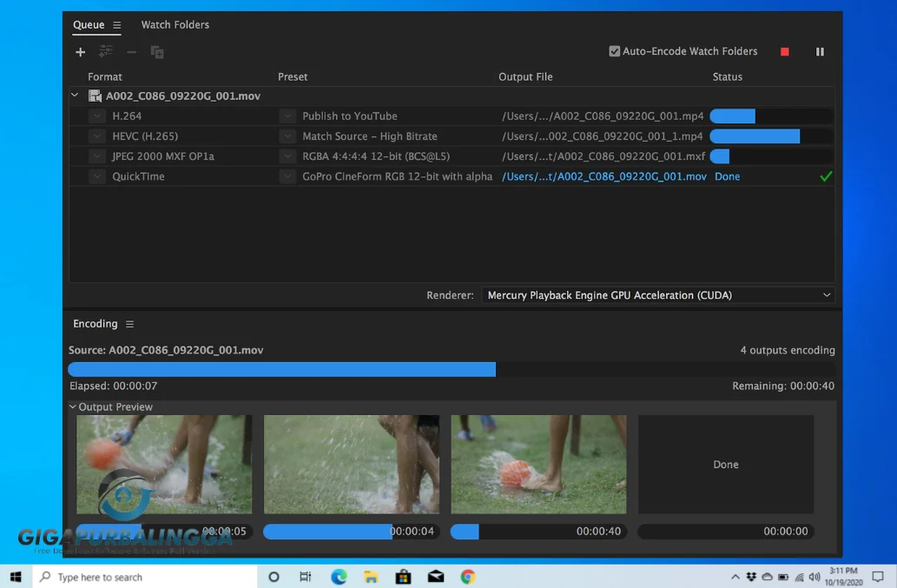This screenshot has width=897, height=588.
Task: Add source with the plus icon
Action: click(x=80, y=52)
